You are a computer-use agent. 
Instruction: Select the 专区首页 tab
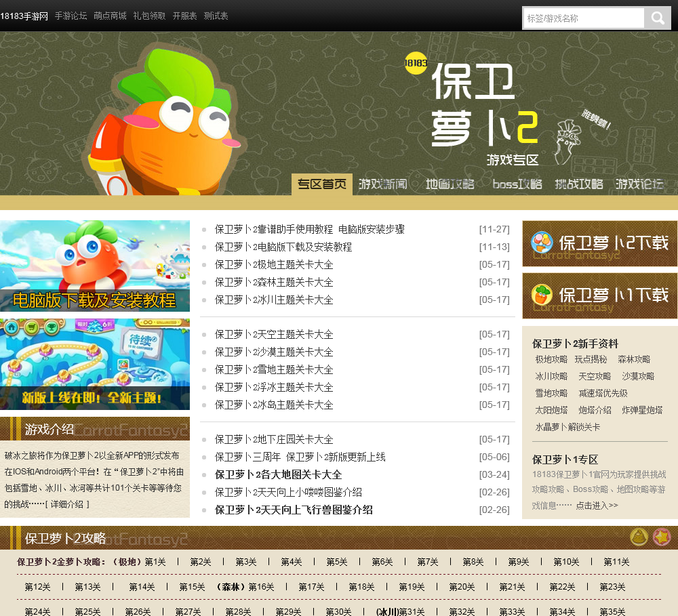322,184
